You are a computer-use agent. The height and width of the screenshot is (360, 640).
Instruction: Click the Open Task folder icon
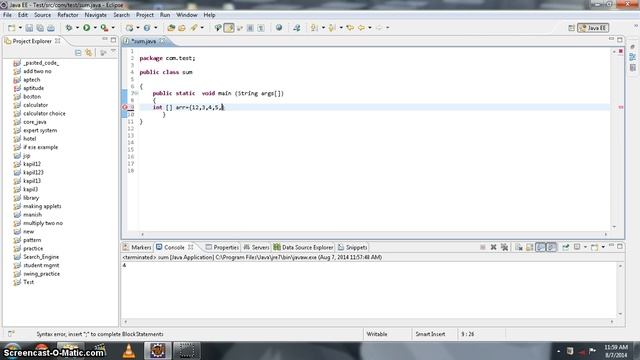(x=182, y=28)
